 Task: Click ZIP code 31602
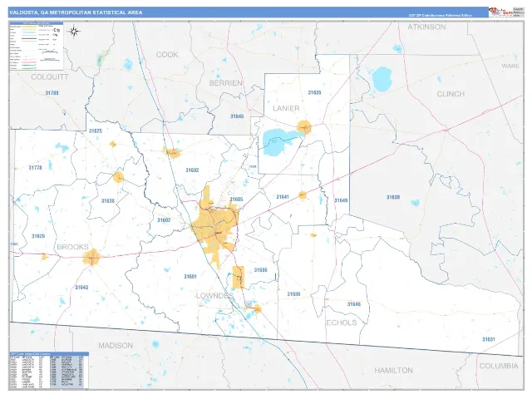tap(164, 220)
